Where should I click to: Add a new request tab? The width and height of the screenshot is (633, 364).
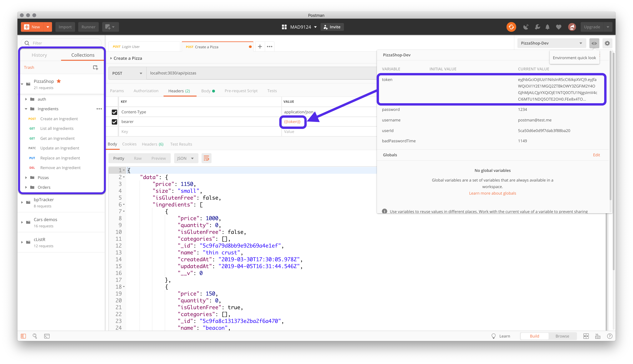point(260,47)
